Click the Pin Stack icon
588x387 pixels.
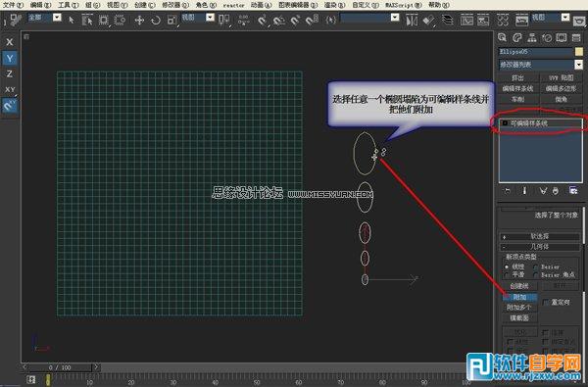pyautogui.click(x=507, y=191)
